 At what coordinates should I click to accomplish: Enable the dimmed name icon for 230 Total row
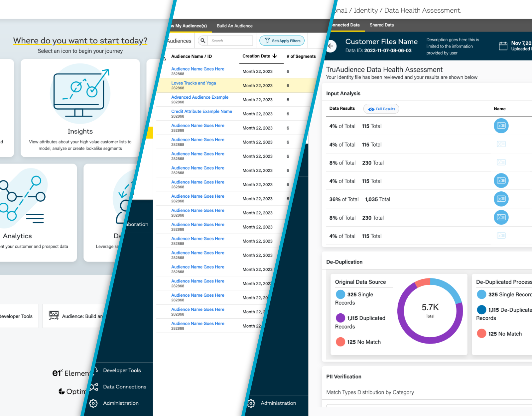click(x=501, y=162)
